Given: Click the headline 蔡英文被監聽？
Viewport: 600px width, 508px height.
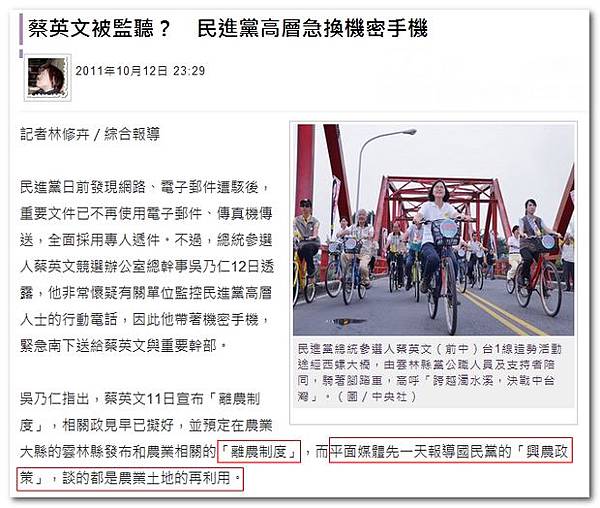Looking at the screenshot, I should 99,28.
